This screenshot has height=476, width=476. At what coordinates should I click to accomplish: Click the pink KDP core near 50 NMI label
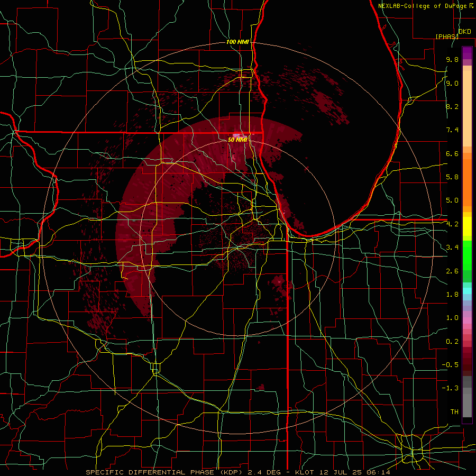(x=236, y=135)
